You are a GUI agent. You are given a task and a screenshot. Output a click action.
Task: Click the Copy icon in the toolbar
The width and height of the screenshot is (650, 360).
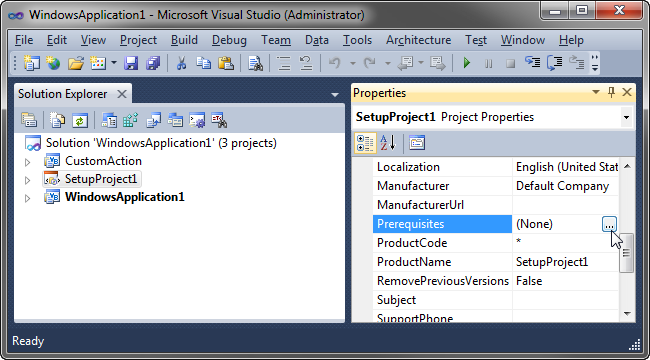204,63
